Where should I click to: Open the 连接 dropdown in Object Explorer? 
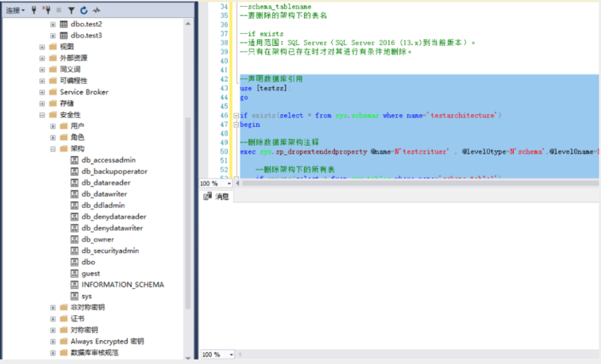coord(15,11)
